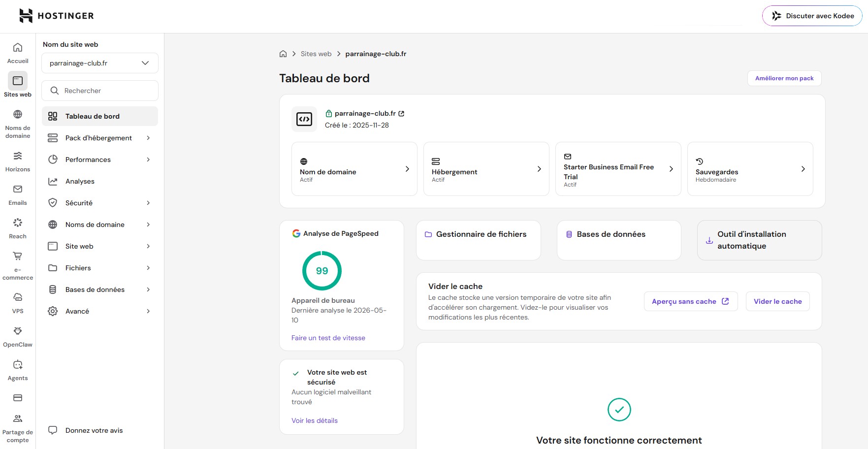This screenshot has height=449, width=868.
Task: Expand Performances menu chevron
Action: pos(148,160)
